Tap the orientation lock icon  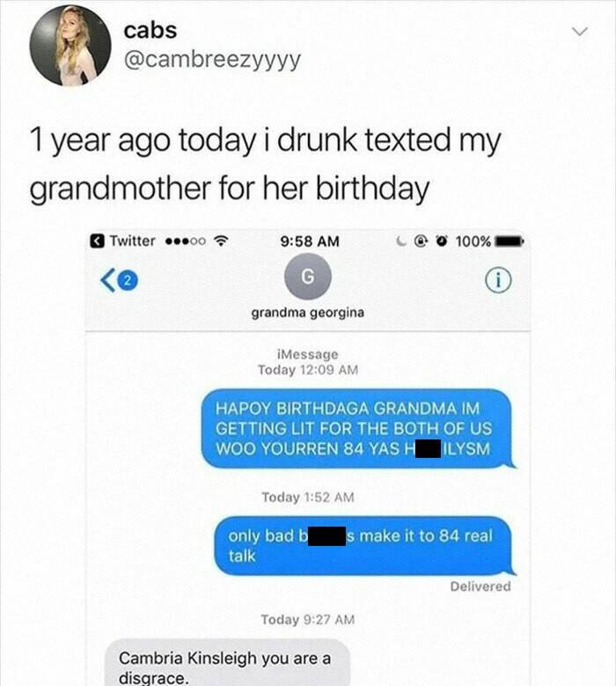[421, 241]
